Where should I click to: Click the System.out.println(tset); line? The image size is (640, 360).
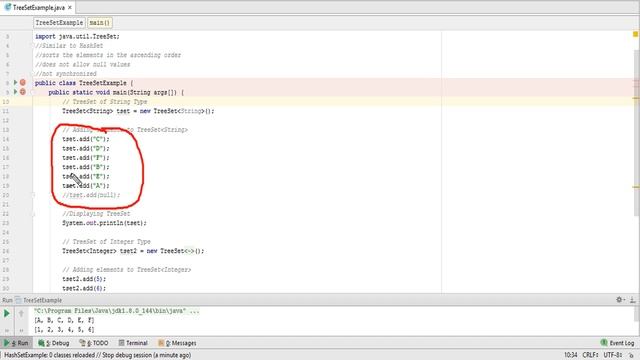coord(104,223)
